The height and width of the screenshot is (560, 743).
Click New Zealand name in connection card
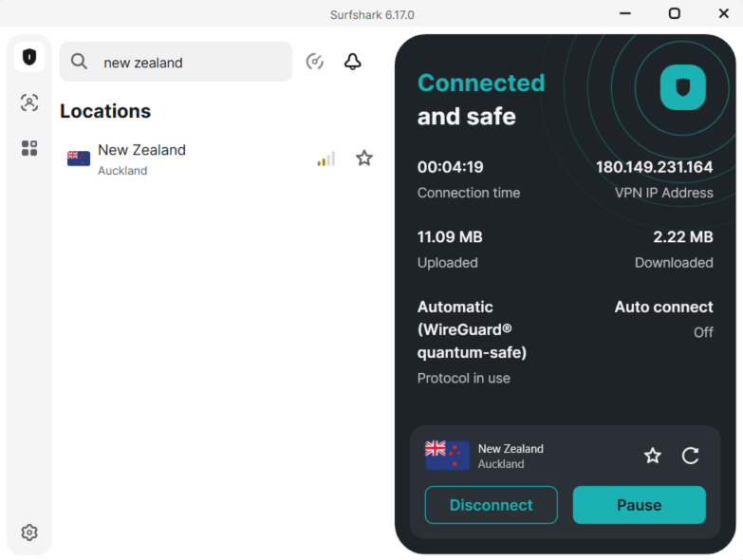tap(511, 448)
